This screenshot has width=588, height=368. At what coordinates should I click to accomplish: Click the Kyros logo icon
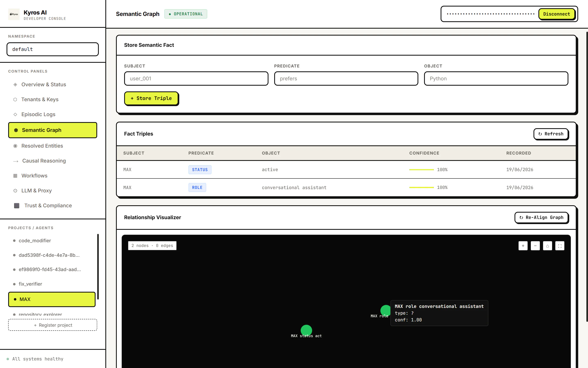(14, 14)
